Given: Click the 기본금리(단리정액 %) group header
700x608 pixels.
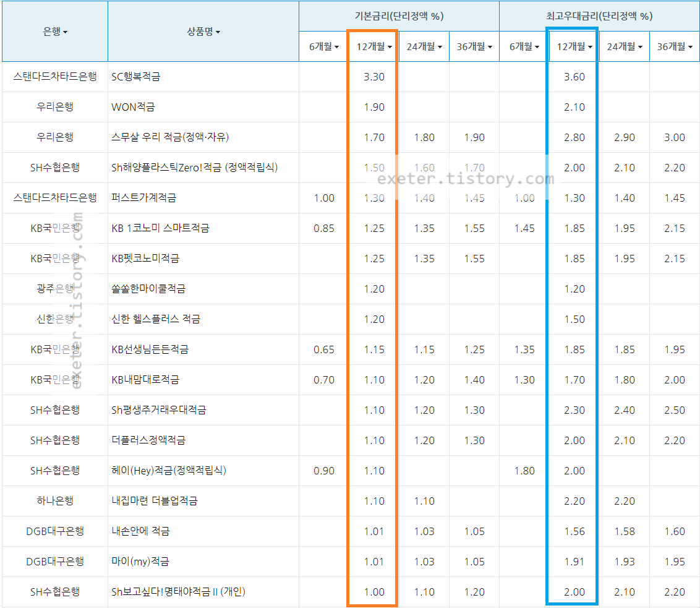Looking at the screenshot, I should pos(399,16).
